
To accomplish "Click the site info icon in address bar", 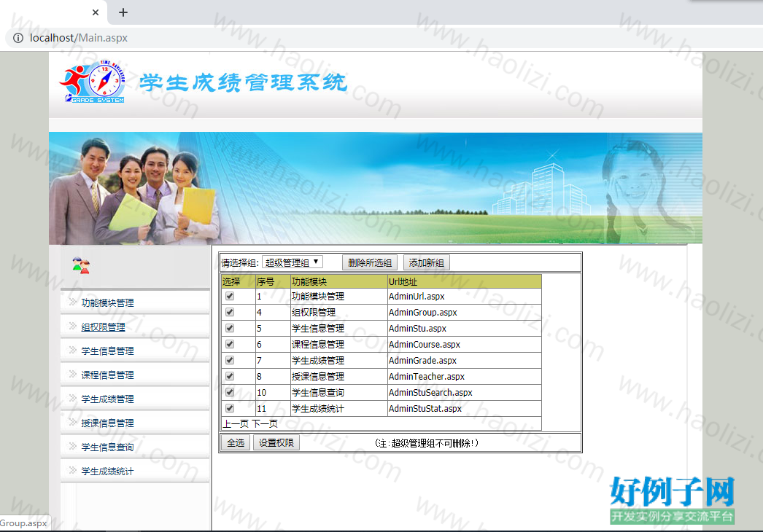I will (18, 38).
